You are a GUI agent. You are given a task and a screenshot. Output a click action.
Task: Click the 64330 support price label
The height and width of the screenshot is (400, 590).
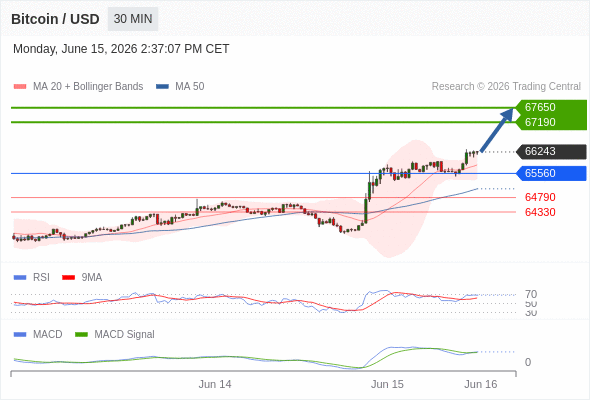click(x=540, y=212)
